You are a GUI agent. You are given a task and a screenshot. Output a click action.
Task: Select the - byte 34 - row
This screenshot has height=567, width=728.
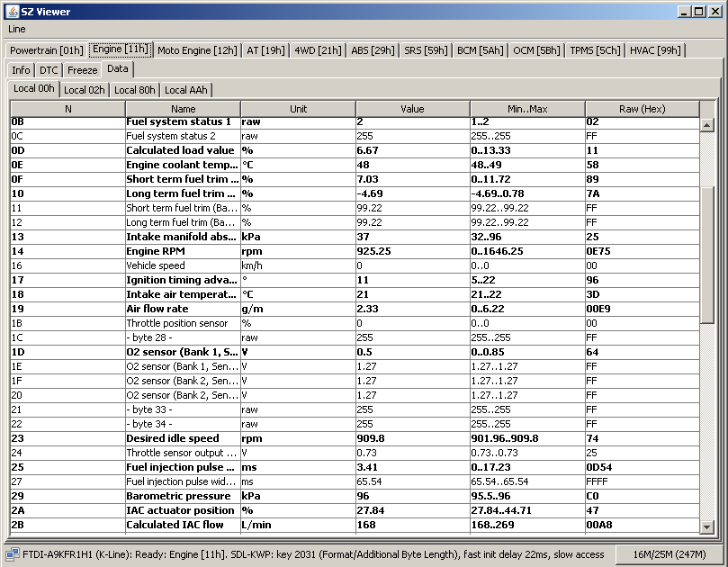(x=355, y=424)
